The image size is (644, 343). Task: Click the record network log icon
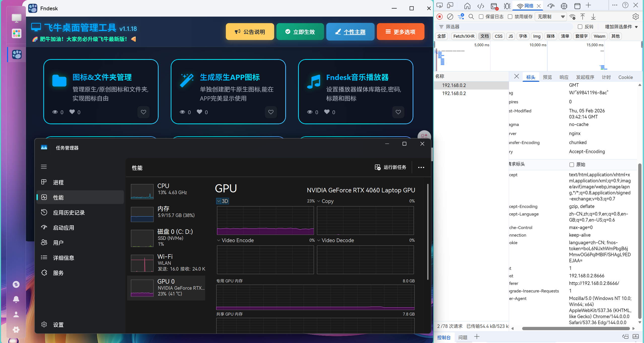pyautogui.click(x=440, y=17)
